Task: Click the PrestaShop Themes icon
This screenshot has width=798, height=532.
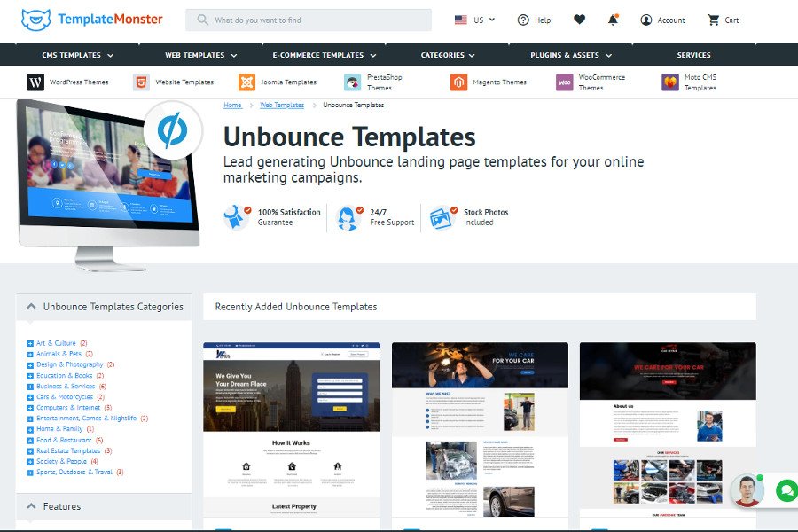Action: pos(353,82)
